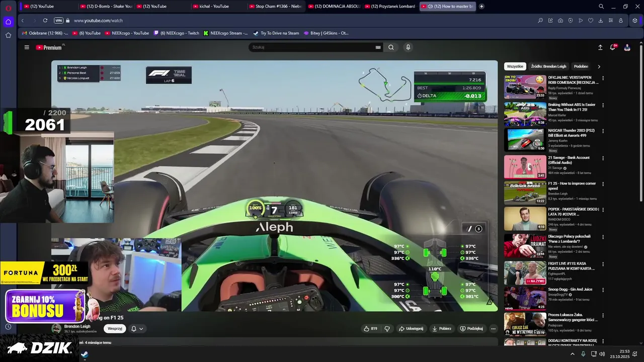Open 'Odebrane (12 966)' bookmark
Viewport: 644px width, 362px height.
45,33
